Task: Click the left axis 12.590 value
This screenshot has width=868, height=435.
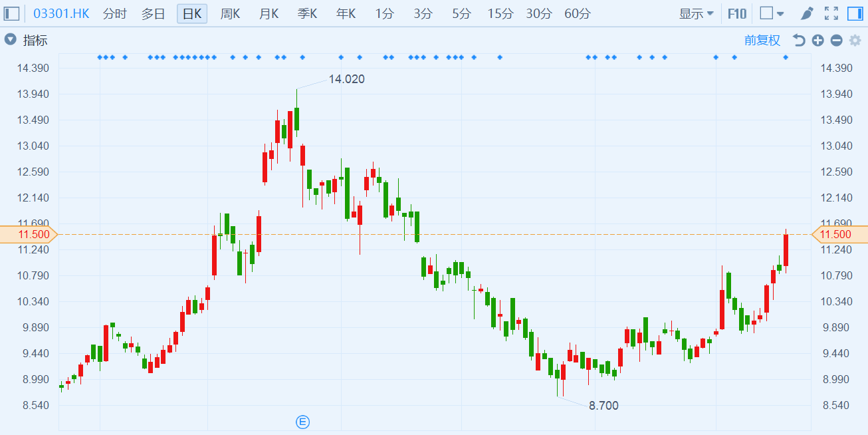Action: pyautogui.click(x=35, y=172)
